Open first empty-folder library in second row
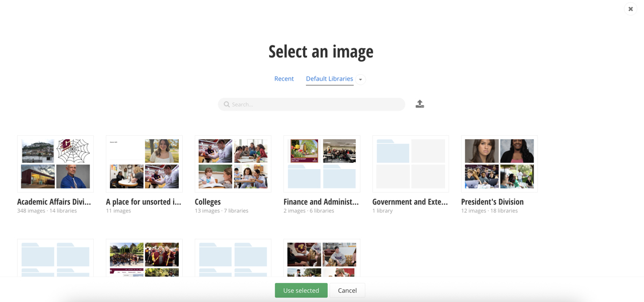Image resolution: width=644 pixels, height=302 pixels. tap(56, 258)
